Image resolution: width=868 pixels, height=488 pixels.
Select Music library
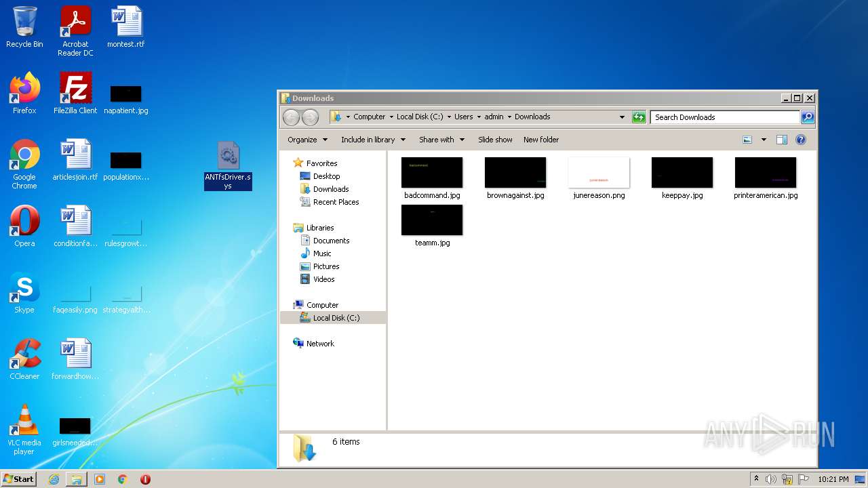click(x=322, y=253)
